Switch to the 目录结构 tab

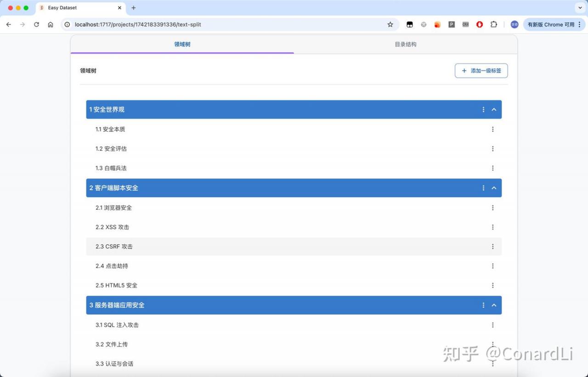[x=406, y=45]
